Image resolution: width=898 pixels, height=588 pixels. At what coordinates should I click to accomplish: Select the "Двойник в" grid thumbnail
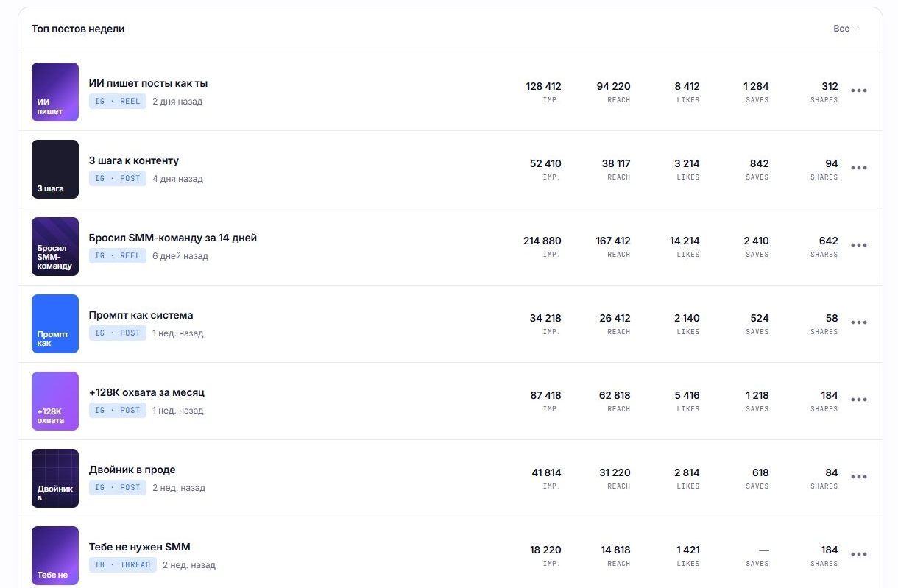click(55, 478)
